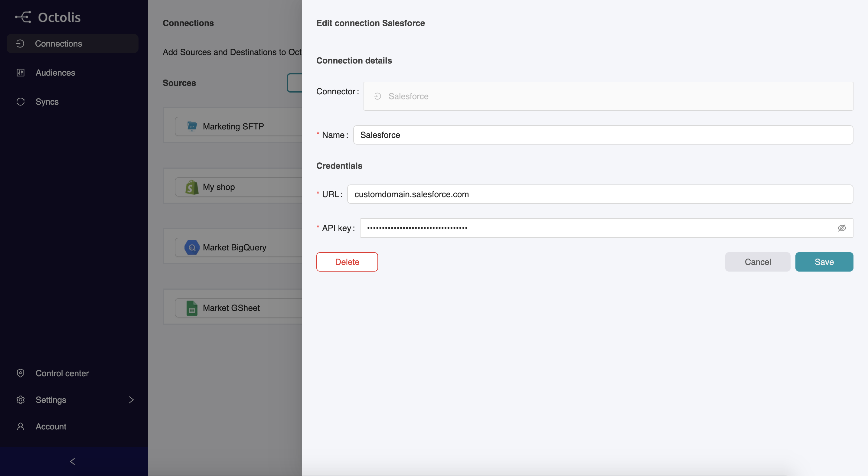The height and width of the screenshot is (476, 868).
Task: Click the Connections page title
Action: (x=188, y=23)
